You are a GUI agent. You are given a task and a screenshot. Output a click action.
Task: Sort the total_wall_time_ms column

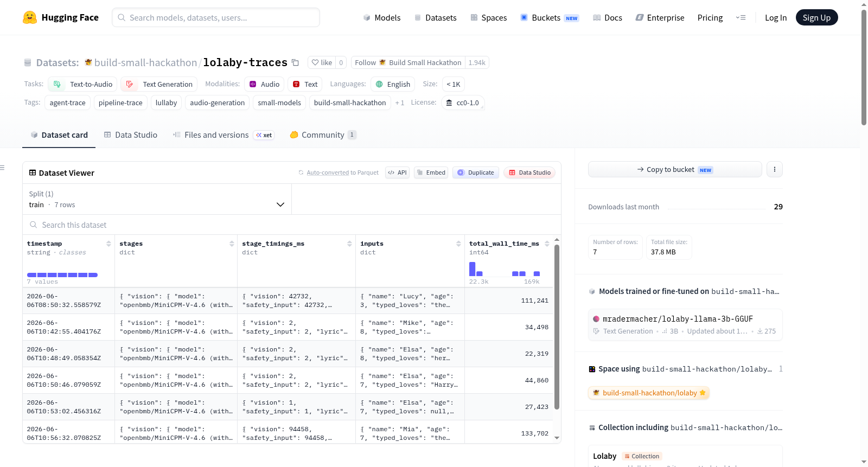pyautogui.click(x=547, y=244)
